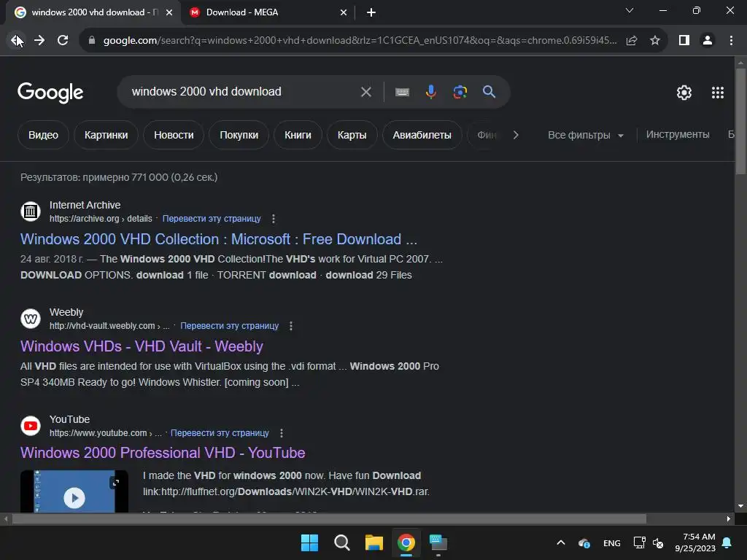Go back with the browser back arrow
This screenshot has width=747, height=560.
click(17, 41)
